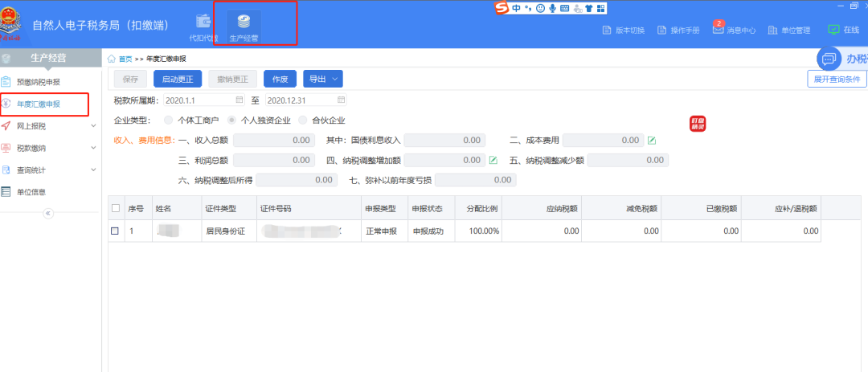This screenshot has width=868, height=372.
Task: Click 展开查询条件 to expand filters
Action: [837, 80]
